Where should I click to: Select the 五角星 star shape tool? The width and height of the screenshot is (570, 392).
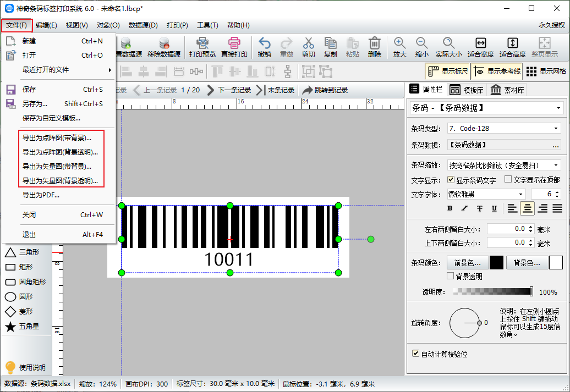pyautogui.click(x=22, y=327)
